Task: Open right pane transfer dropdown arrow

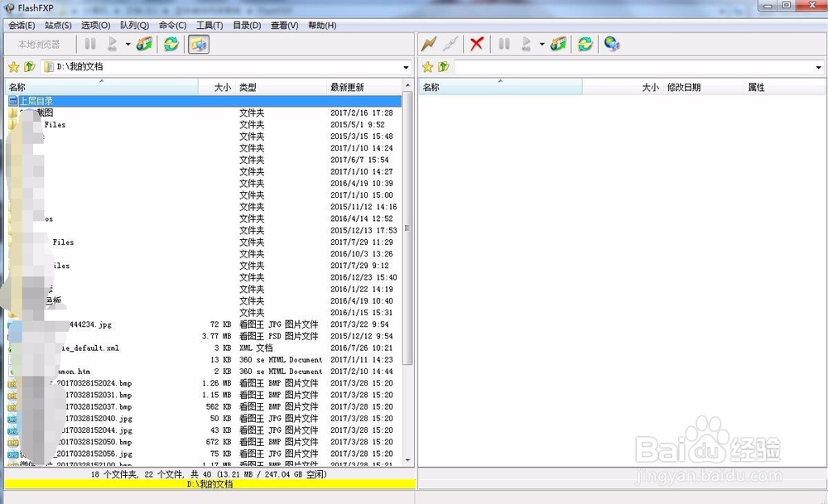Action: [x=542, y=45]
